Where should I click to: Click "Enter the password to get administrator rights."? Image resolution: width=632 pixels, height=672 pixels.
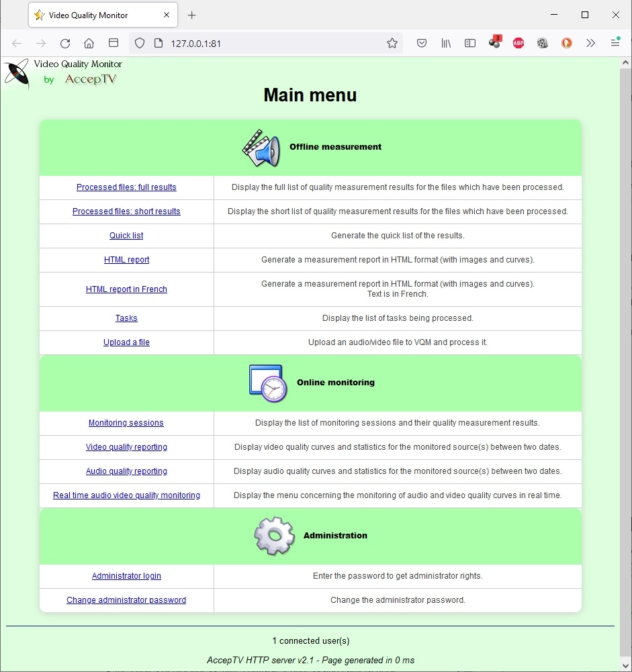[x=398, y=575]
